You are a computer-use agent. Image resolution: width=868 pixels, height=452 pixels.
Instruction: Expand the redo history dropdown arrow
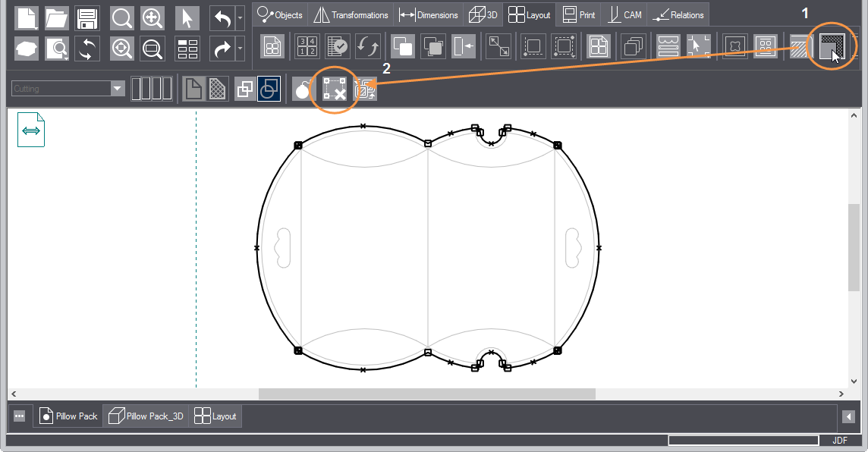tap(240, 49)
